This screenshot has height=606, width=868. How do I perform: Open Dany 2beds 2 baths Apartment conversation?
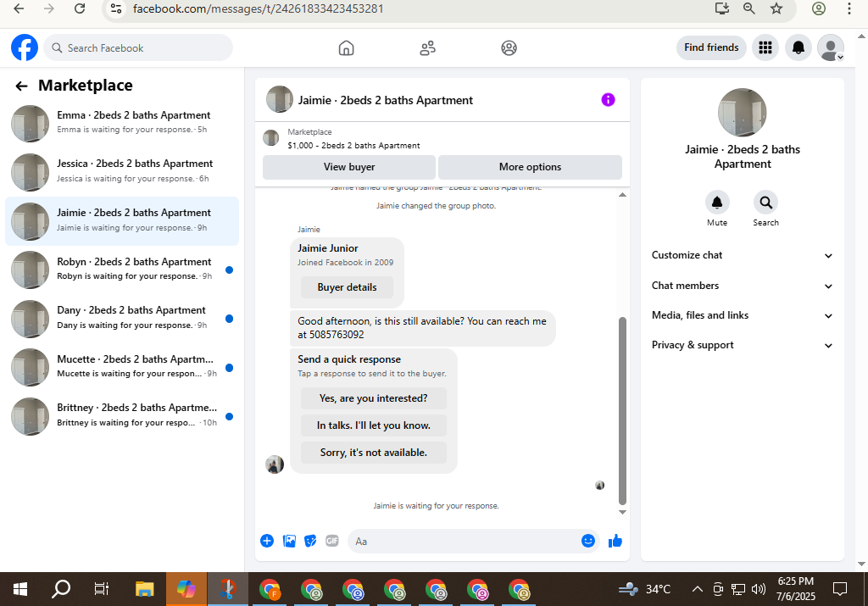122,319
